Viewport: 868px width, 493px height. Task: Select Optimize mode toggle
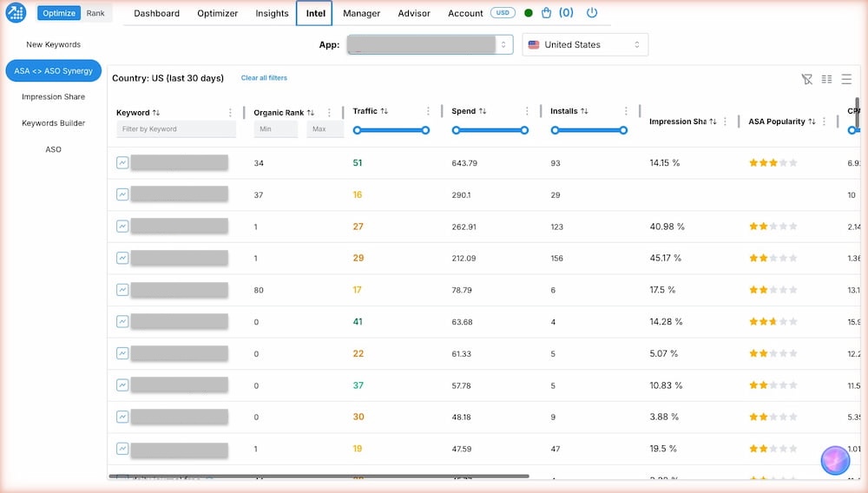59,13
